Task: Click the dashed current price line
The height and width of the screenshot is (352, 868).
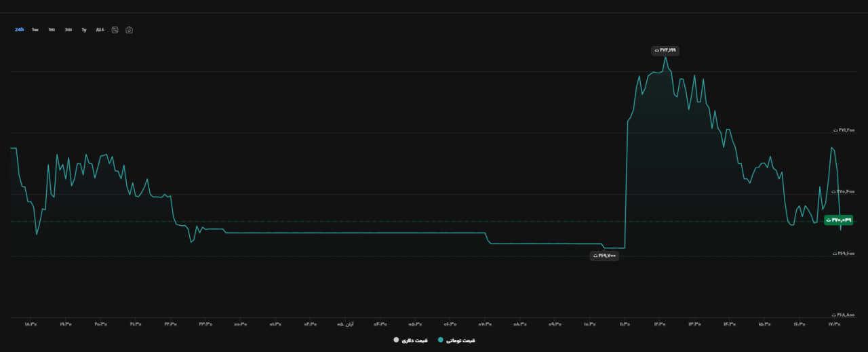Action: (x=407, y=221)
